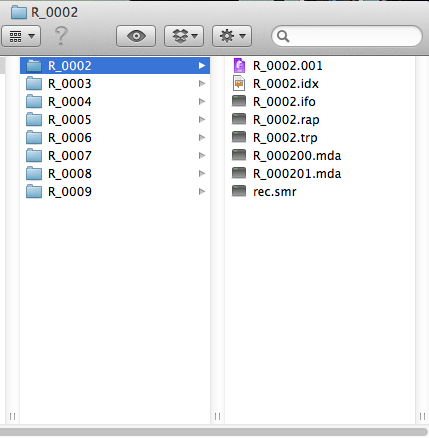Image resolution: width=429 pixels, height=438 pixels.
Task: Click the resize handle below the files column
Action: [422, 416]
